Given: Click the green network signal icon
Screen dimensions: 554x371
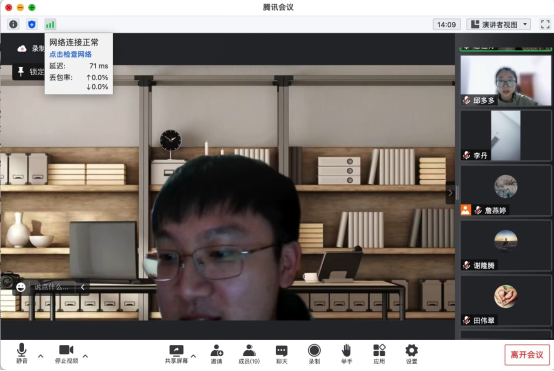Looking at the screenshot, I should (x=50, y=24).
